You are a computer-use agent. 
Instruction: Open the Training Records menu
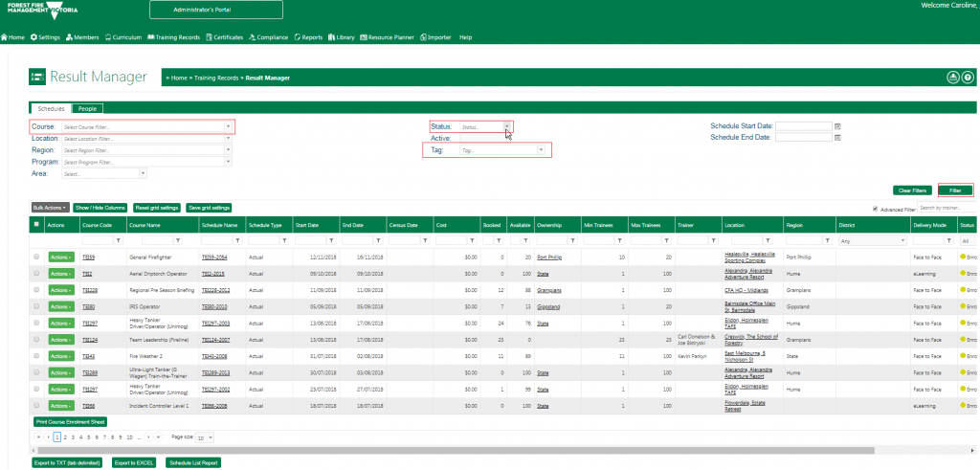[x=174, y=37]
